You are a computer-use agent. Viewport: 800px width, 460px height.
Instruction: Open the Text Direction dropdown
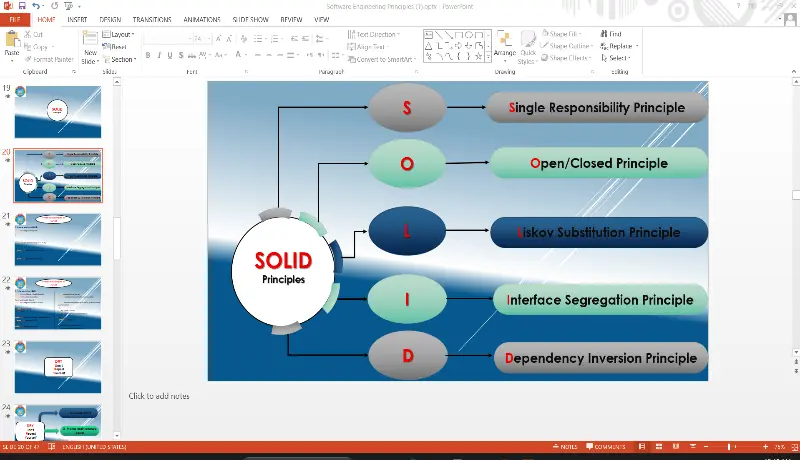tap(374, 34)
